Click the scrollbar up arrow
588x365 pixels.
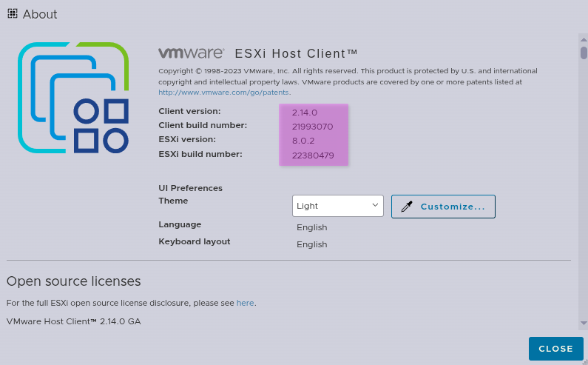click(x=583, y=38)
